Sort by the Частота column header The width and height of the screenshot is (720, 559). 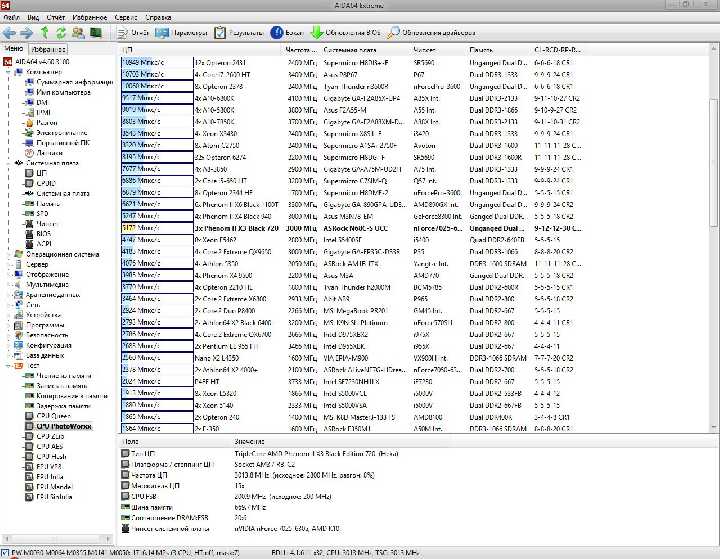click(301, 50)
